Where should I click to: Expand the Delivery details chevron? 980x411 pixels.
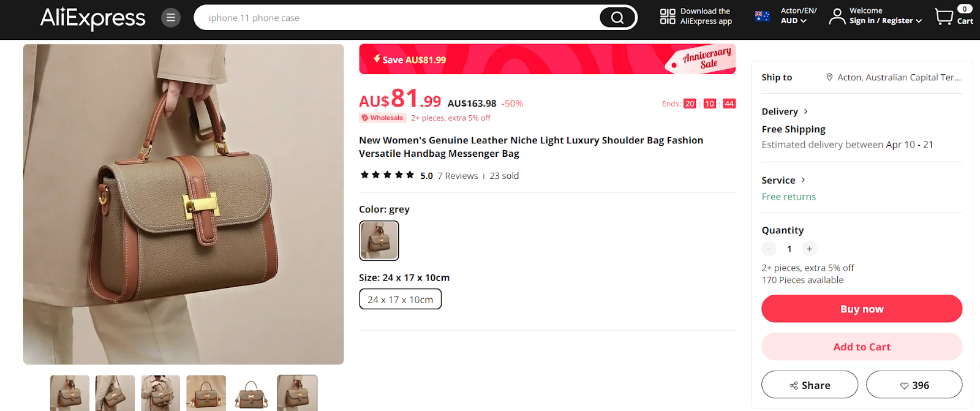point(805,111)
